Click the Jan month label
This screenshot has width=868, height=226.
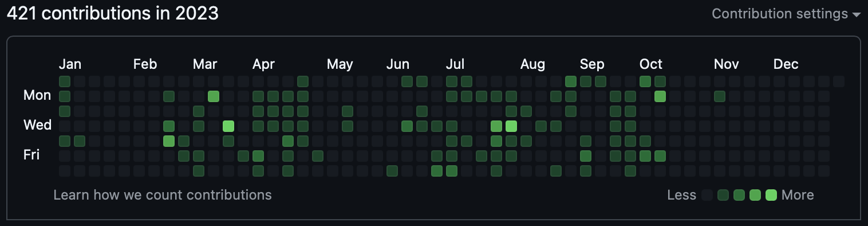70,64
